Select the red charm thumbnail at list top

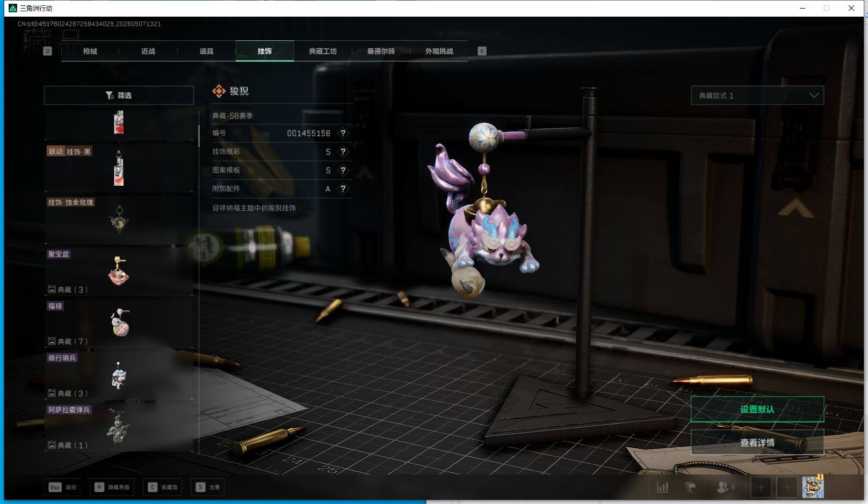coord(119,122)
